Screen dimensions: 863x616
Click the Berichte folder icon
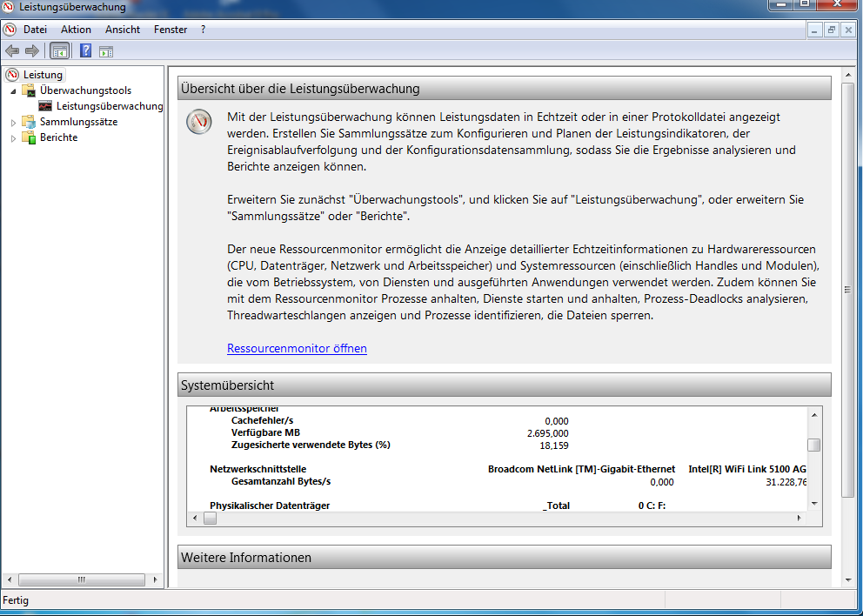(x=27, y=137)
